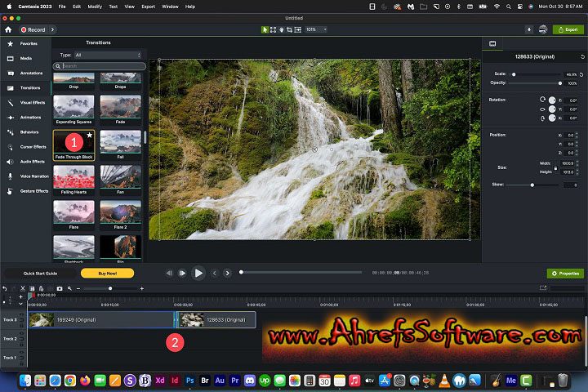The height and width of the screenshot is (392, 588).
Task: Select the arrow Edit mode tool
Action: tap(265, 29)
